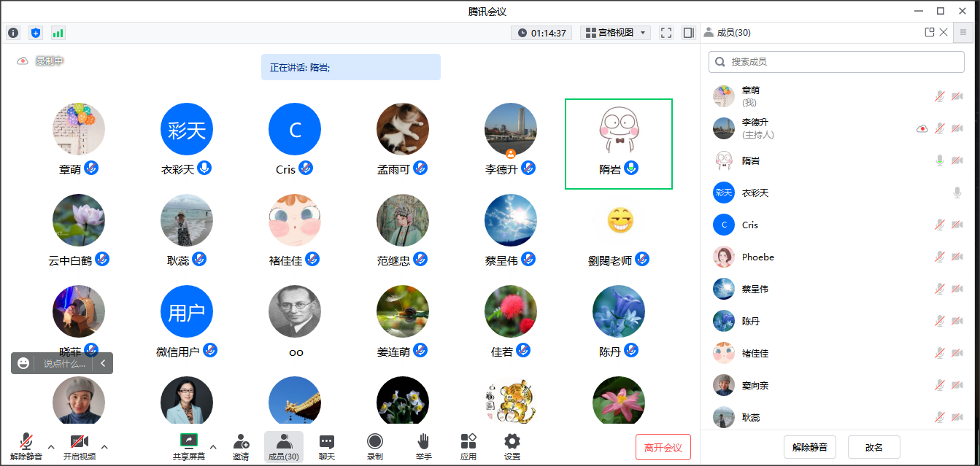Click the 举手 raise hand icon
Image resolution: width=980 pixels, height=466 pixels.
423,446
